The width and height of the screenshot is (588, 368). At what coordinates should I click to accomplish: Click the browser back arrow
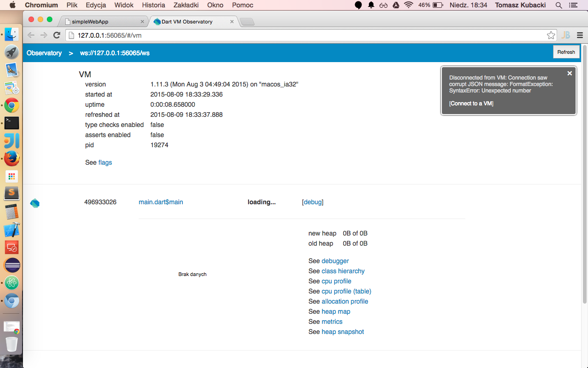(x=31, y=35)
